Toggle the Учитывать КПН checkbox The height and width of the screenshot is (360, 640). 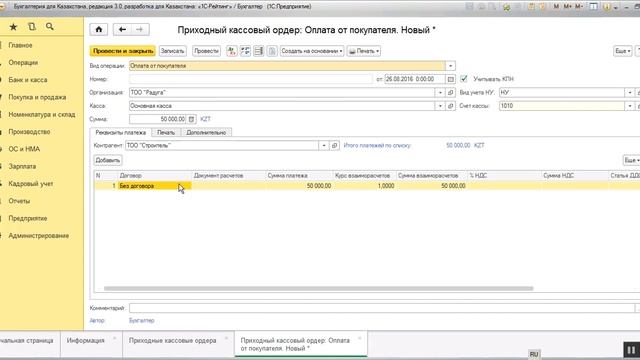pos(463,79)
